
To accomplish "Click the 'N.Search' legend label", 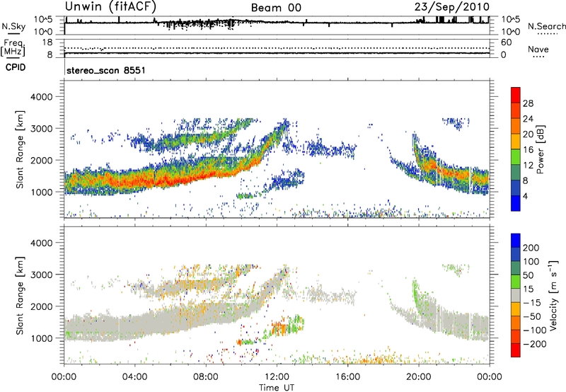I will pos(547,26).
